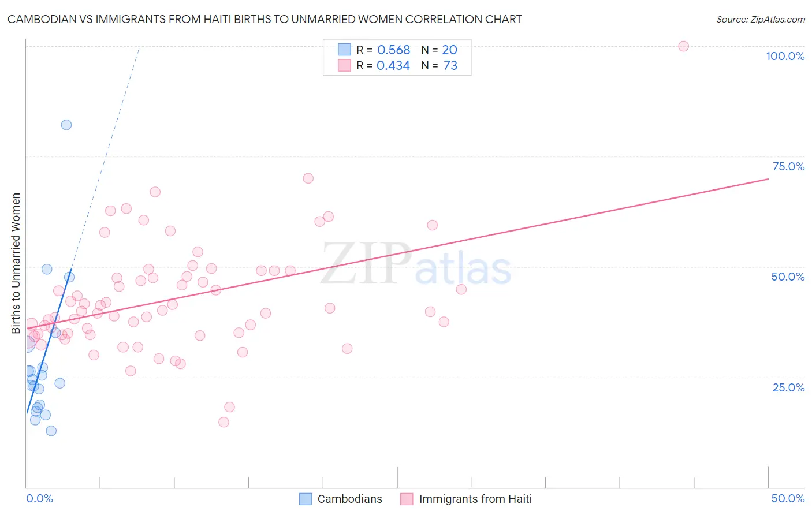Click the blue swatch beside R = 0.568

coord(344,50)
